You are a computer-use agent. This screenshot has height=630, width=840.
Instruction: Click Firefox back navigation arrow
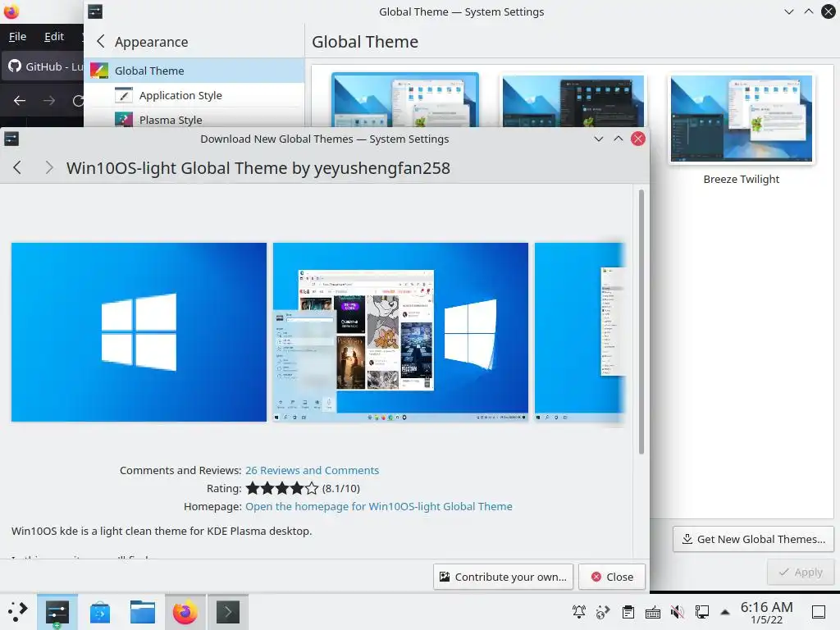point(20,101)
